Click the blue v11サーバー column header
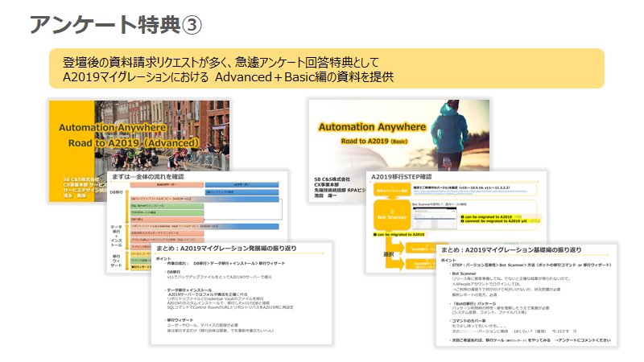This screenshot has height=362, width=644. pyautogui.click(x=242, y=185)
